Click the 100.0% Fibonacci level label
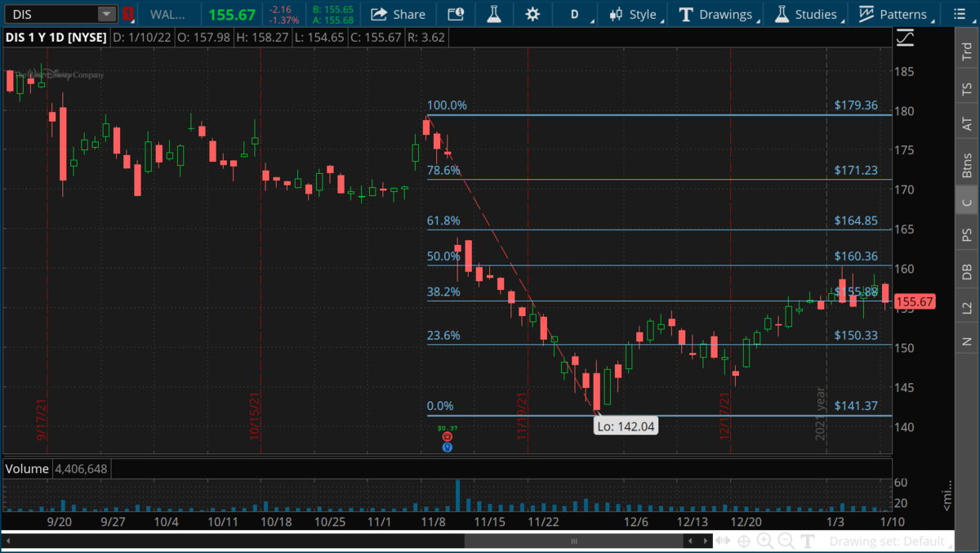Image resolution: width=980 pixels, height=553 pixels. coord(447,105)
